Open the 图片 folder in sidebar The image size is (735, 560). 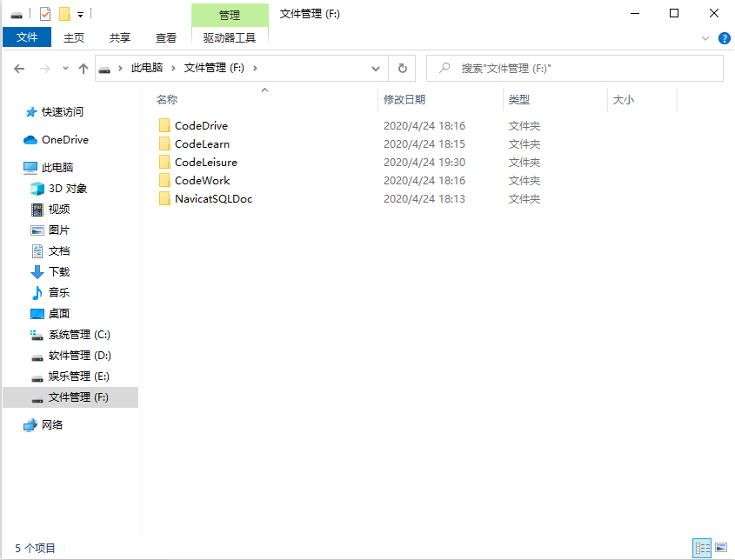[59, 230]
